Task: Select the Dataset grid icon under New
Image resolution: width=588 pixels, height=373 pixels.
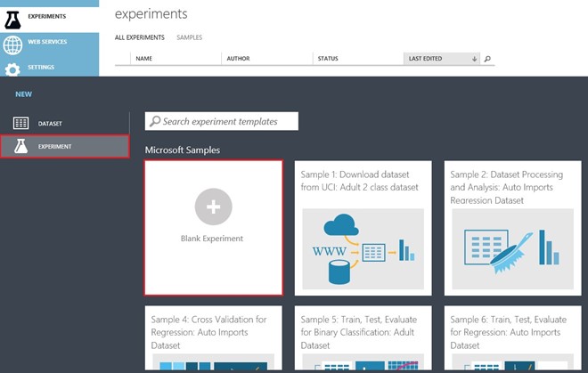Action: click(20, 123)
